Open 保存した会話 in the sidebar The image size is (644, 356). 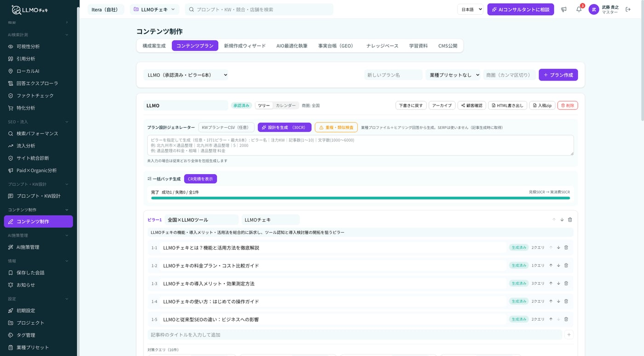(x=38, y=273)
